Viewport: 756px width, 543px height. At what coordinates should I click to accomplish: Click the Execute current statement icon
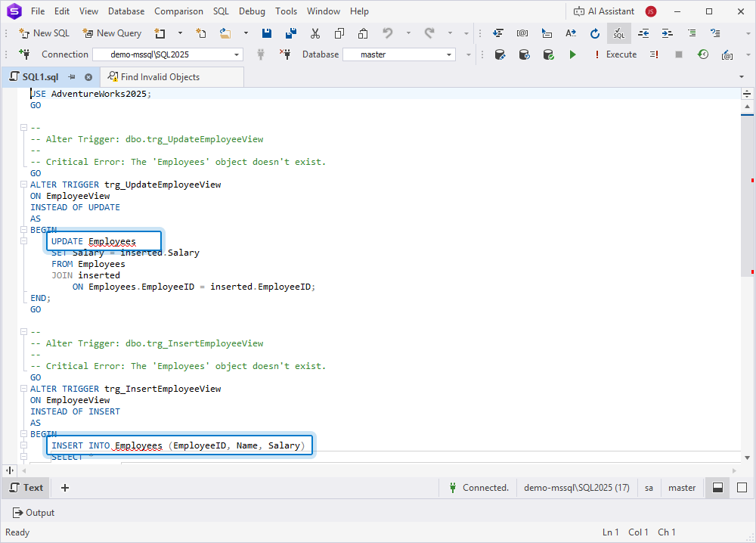[x=654, y=54]
